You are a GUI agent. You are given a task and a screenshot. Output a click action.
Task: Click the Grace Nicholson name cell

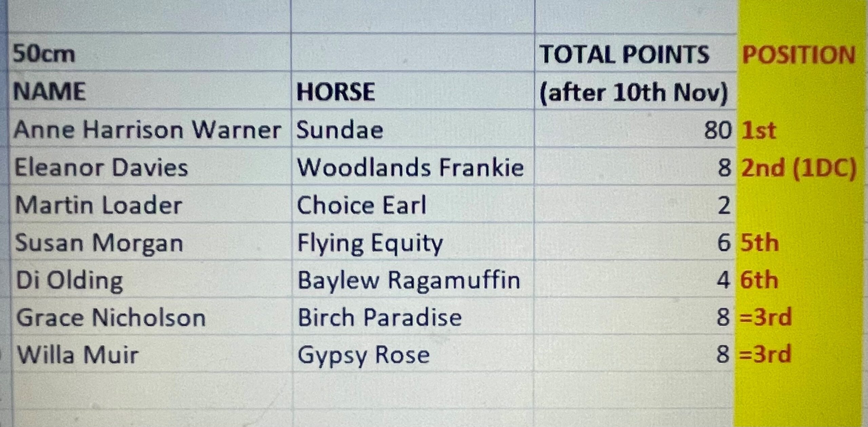[151, 316]
